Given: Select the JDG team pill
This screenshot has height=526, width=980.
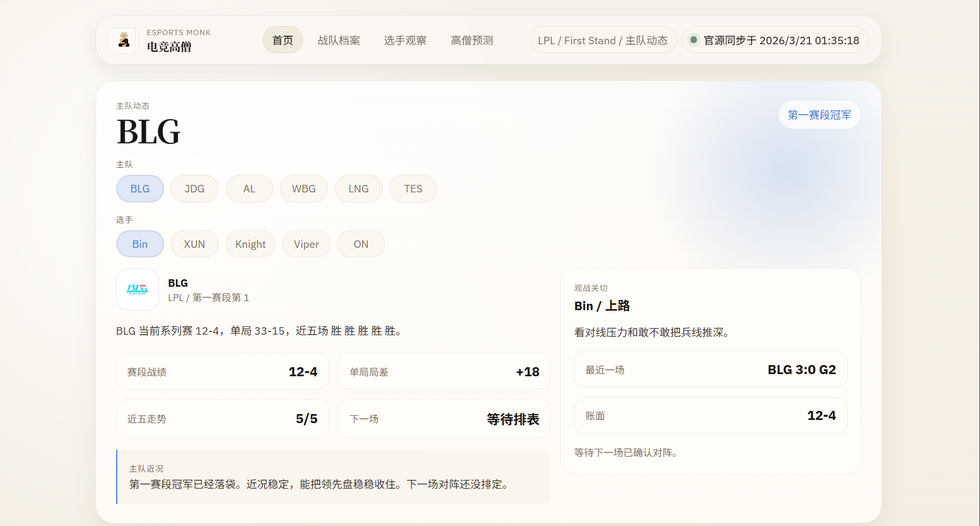Looking at the screenshot, I should point(194,188).
